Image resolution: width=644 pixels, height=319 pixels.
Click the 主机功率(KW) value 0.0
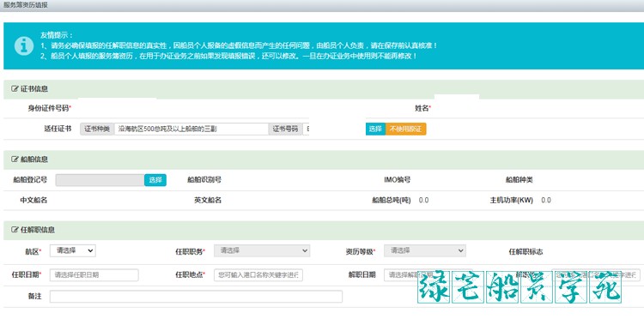pos(546,201)
